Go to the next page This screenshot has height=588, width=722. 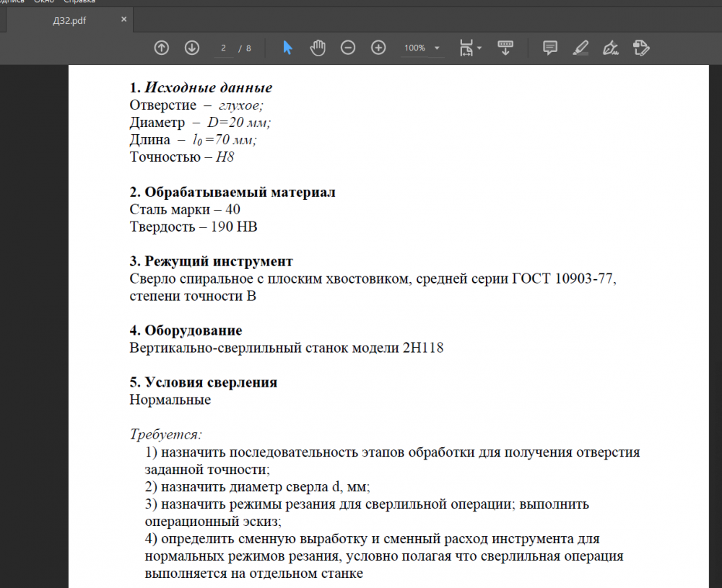pyautogui.click(x=191, y=48)
